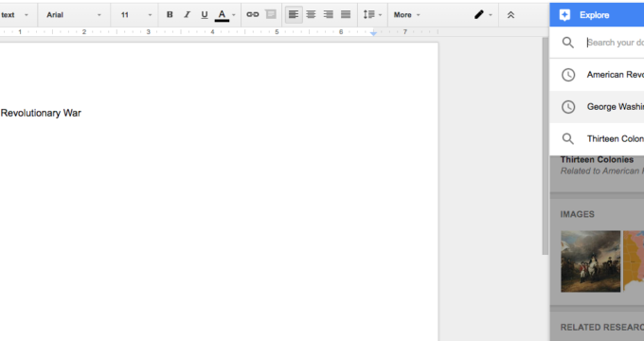Collapse the menus with double chevron
644x341 pixels.
510,15
